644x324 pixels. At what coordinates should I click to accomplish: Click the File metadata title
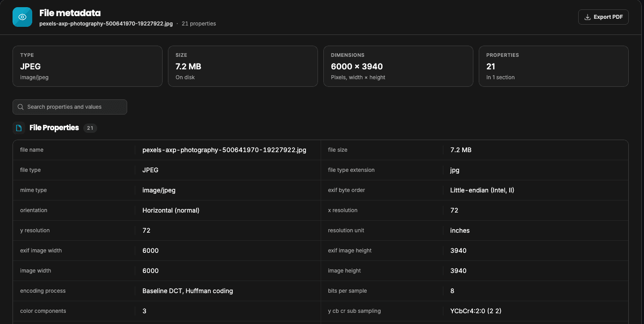(70, 13)
